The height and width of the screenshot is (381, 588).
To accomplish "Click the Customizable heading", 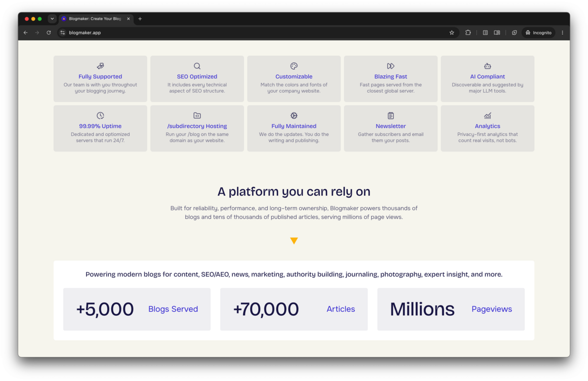I will [x=294, y=76].
